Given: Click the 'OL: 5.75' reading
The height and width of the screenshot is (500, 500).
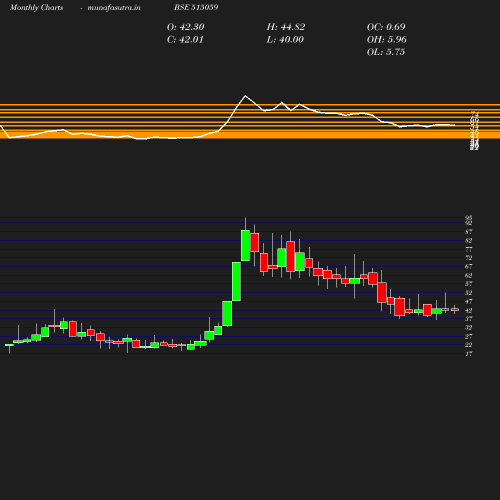Looking at the screenshot, I should click(x=386, y=52).
